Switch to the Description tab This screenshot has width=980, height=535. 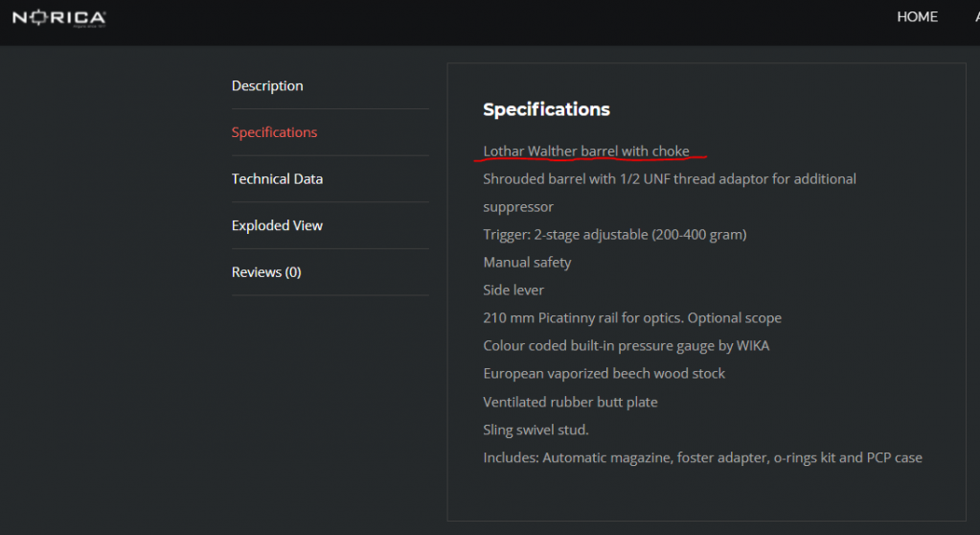(x=267, y=85)
